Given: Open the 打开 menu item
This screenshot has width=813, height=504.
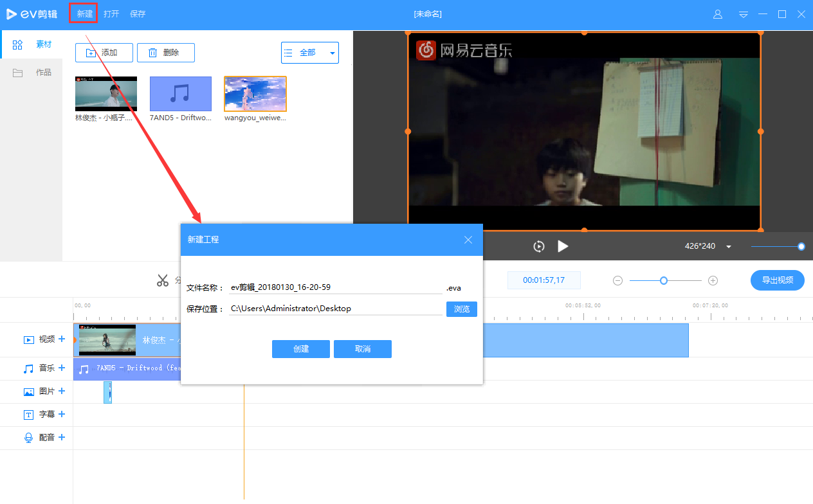Looking at the screenshot, I should (x=110, y=13).
